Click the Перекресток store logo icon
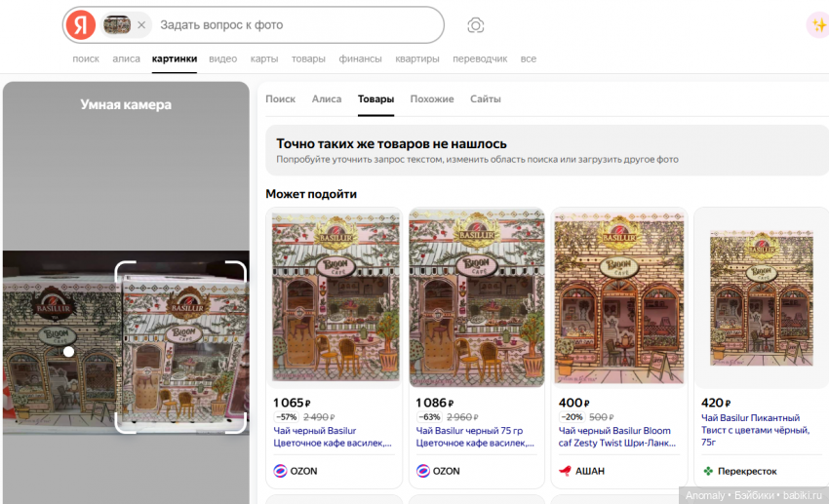The width and height of the screenshot is (829, 504). point(708,471)
